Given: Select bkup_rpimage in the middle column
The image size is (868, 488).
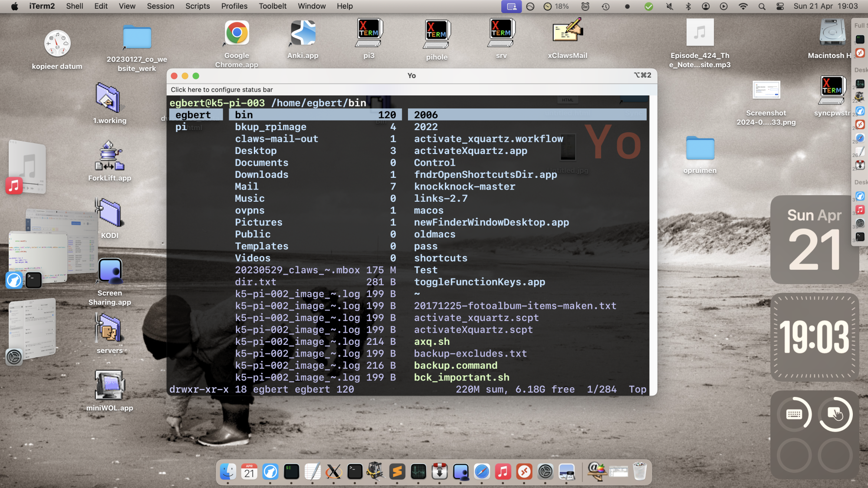Looking at the screenshot, I should point(315,127).
